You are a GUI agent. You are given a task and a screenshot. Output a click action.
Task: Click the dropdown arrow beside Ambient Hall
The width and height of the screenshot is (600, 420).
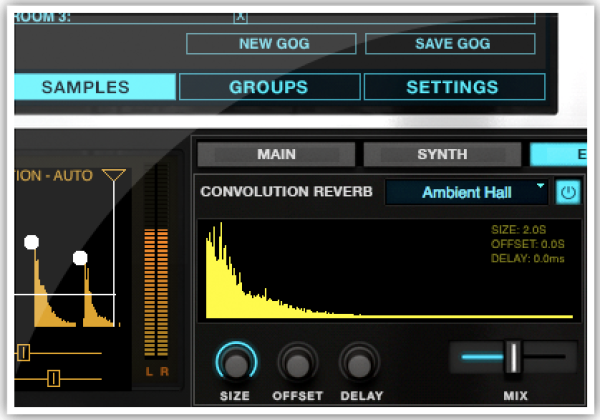541,187
